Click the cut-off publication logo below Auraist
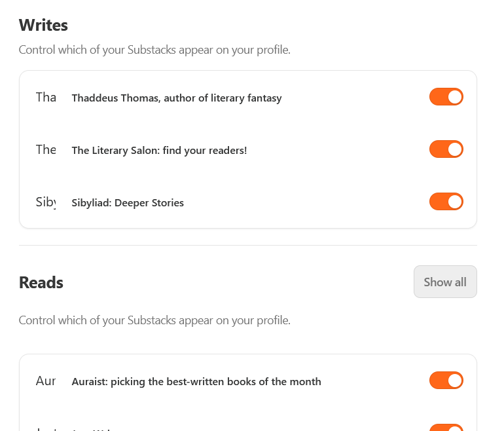This screenshot has height=431, width=504. [46, 428]
